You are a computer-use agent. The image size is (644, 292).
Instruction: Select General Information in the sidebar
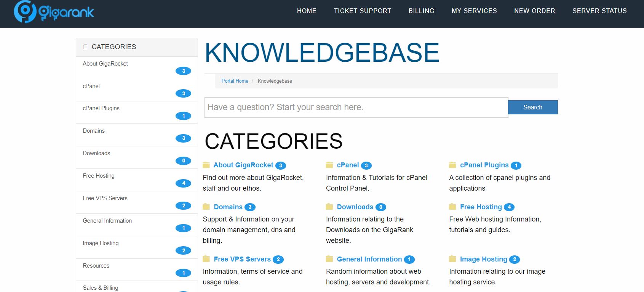137,225
